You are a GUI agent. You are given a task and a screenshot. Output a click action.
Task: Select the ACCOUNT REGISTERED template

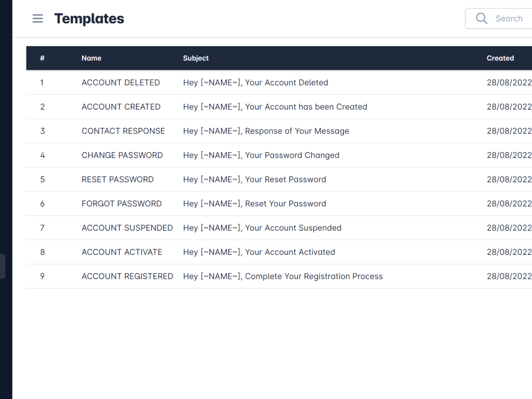(127, 276)
